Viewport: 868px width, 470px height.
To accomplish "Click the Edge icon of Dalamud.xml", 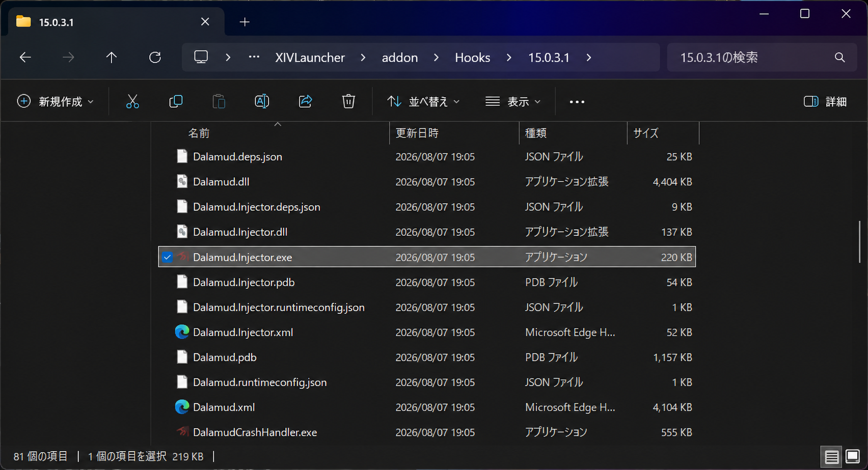I will 182,407.
